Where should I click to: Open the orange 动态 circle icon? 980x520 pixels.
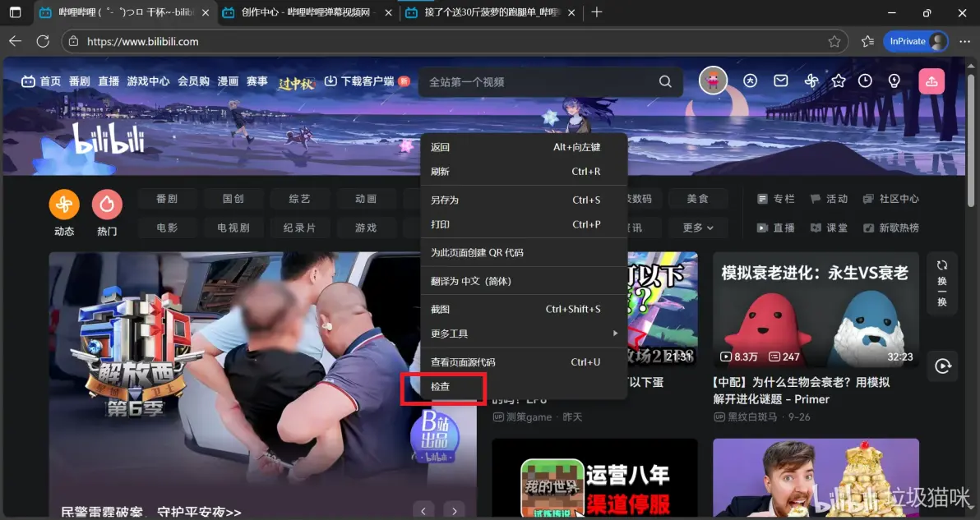[x=64, y=204]
